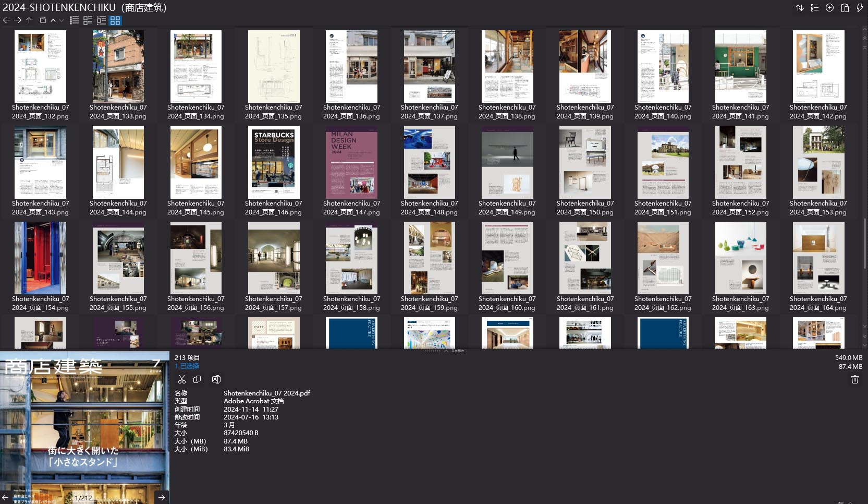Select thumbnail 页面_157.png

coord(274,258)
